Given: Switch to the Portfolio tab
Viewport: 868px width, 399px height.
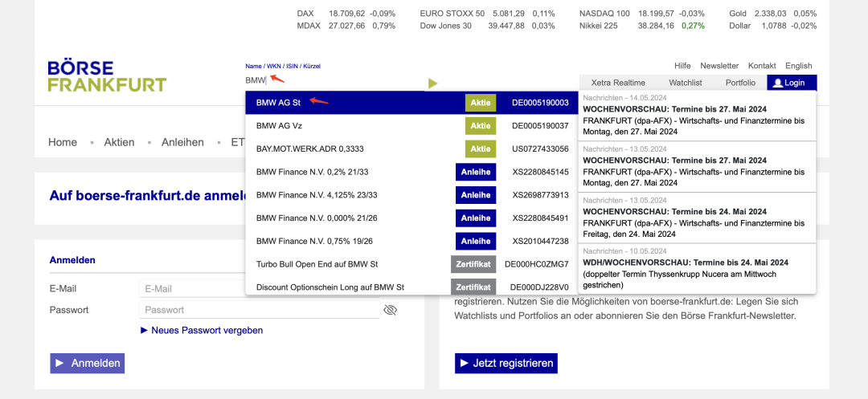Looking at the screenshot, I should tap(740, 83).
